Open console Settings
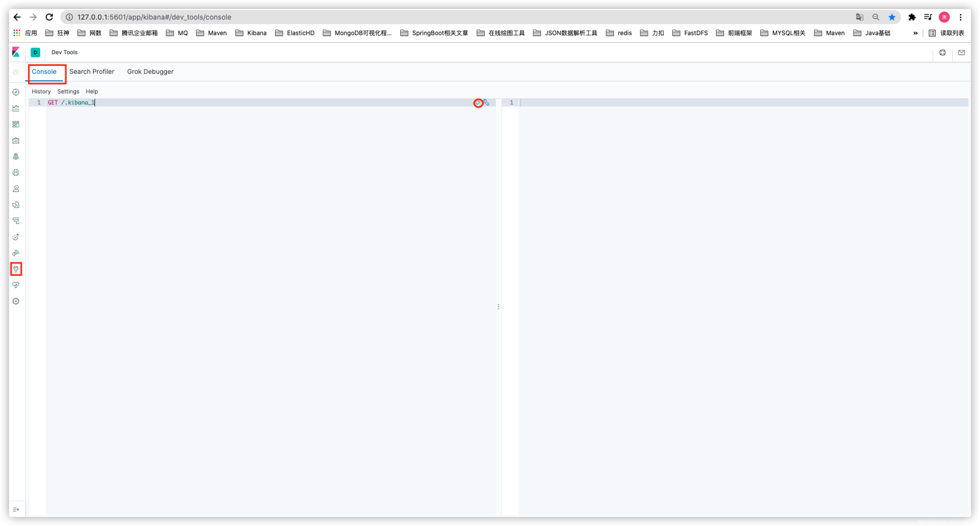The height and width of the screenshot is (526, 980). 68,92
